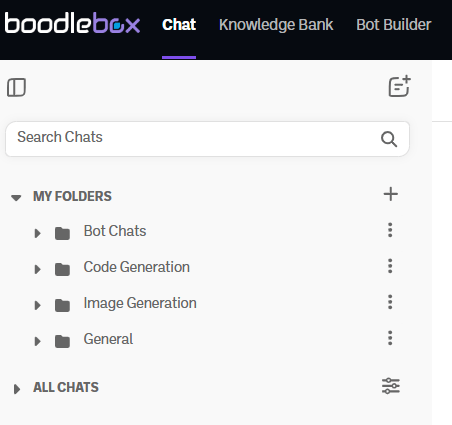Open All Chats filter settings icon
Screen dimensions: 452x425
pyautogui.click(x=391, y=386)
